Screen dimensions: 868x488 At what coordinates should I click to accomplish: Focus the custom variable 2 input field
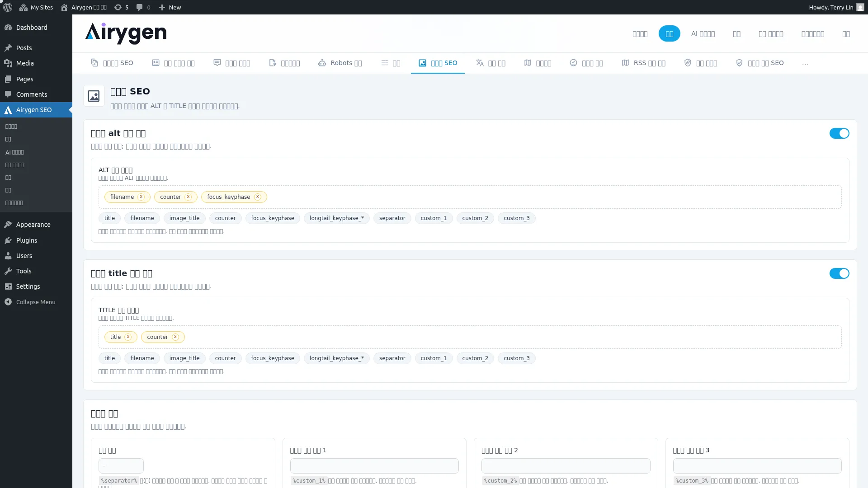pyautogui.click(x=566, y=466)
